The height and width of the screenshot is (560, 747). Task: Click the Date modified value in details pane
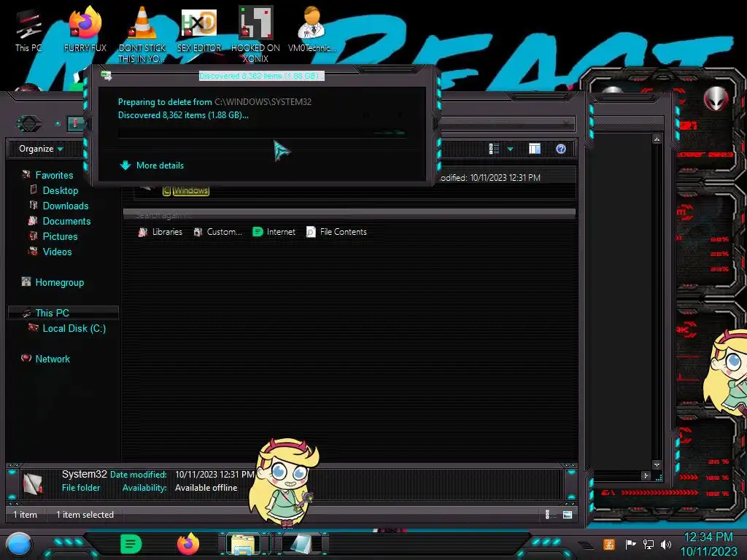[x=214, y=474]
